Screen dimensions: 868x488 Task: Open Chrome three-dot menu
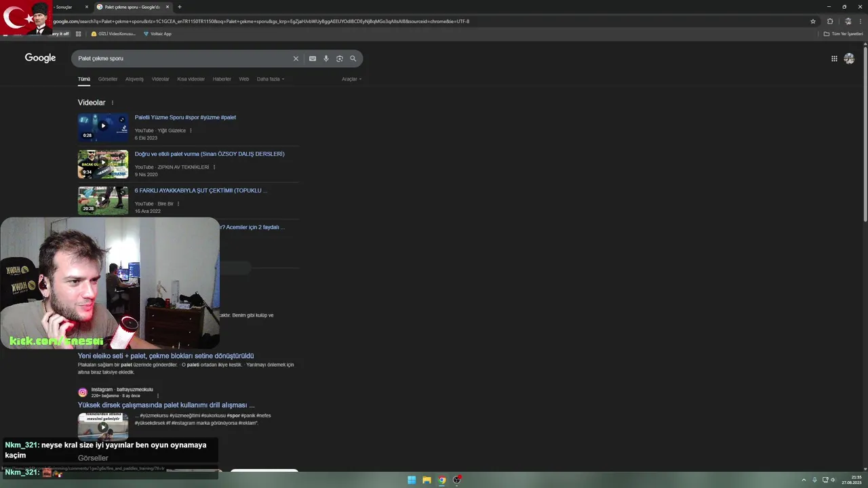click(861, 21)
